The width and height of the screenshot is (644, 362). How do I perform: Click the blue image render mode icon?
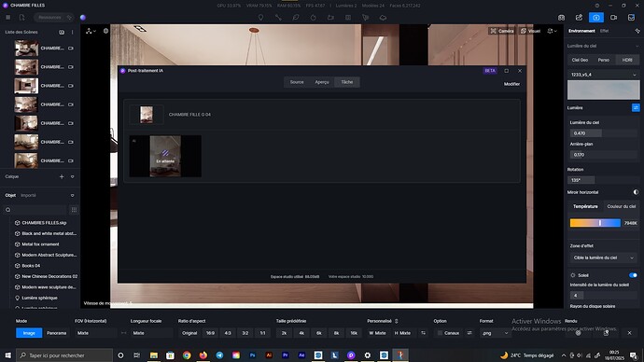(x=596, y=18)
